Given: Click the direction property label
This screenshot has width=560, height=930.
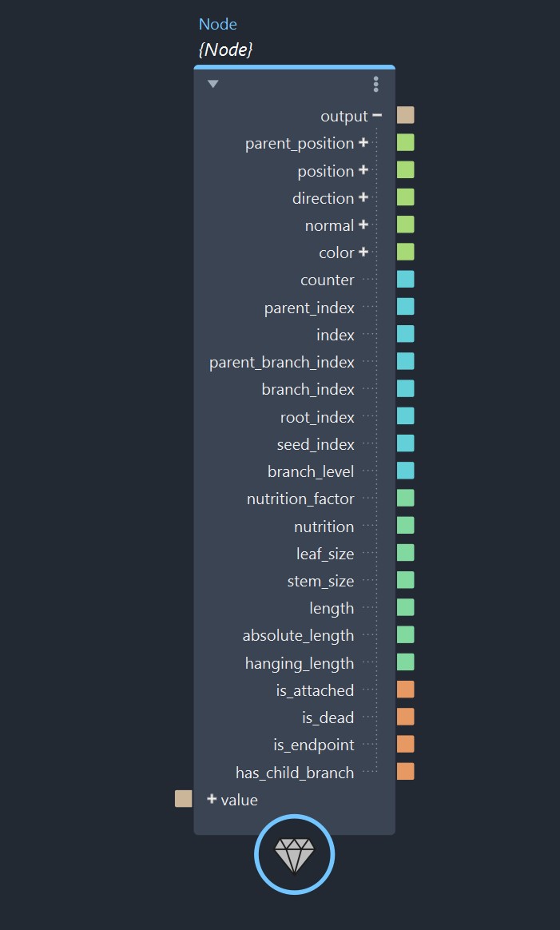Looking at the screenshot, I should (x=323, y=198).
